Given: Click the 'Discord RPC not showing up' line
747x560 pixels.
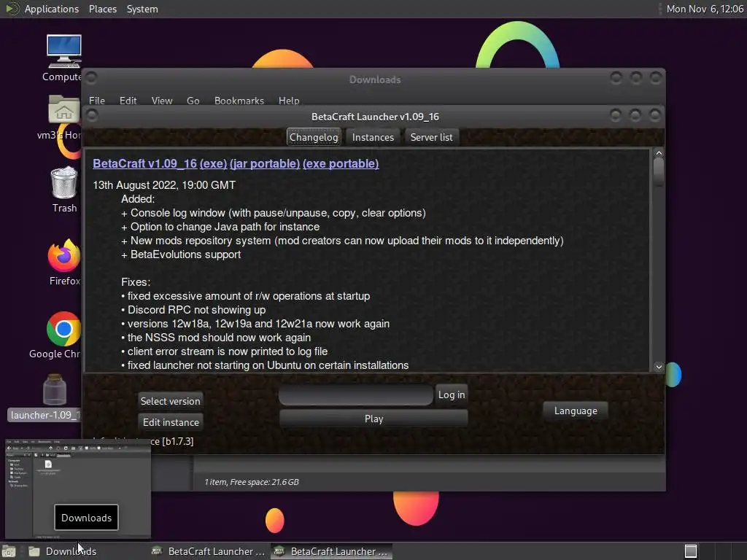Looking at the screenshot, I should [x=193, y=309].
